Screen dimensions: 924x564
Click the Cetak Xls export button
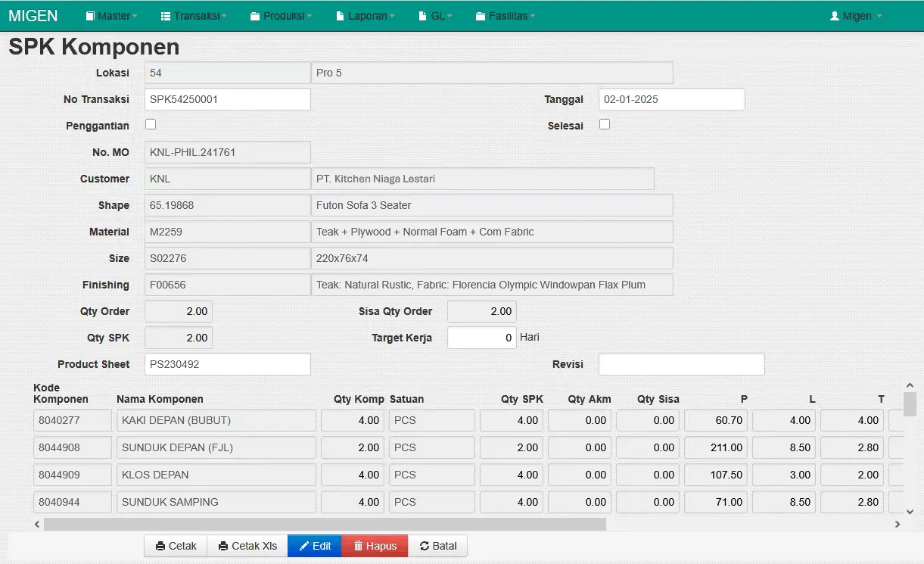point(247,546)
